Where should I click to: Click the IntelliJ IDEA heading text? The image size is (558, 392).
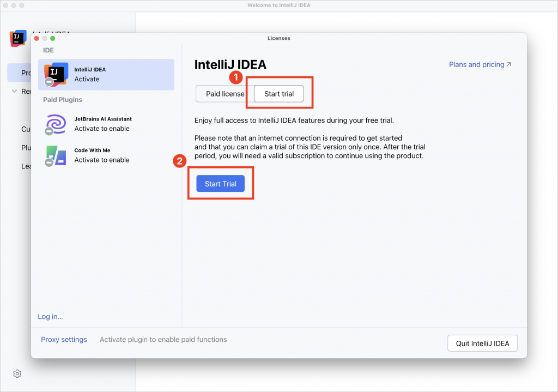(231, 64)
